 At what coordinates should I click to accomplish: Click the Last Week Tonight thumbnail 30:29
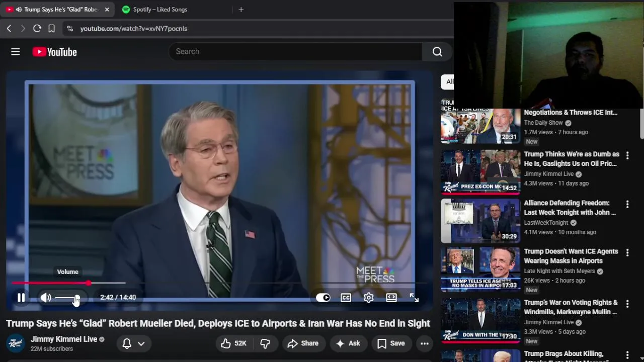tap(480, 221)
